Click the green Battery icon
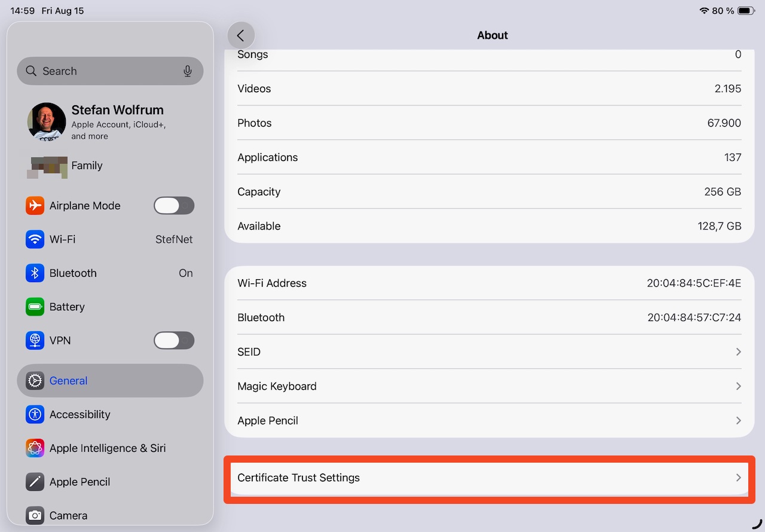Image resolution: width=765 pixels, height=532 pixels. (x=35, y=307)
